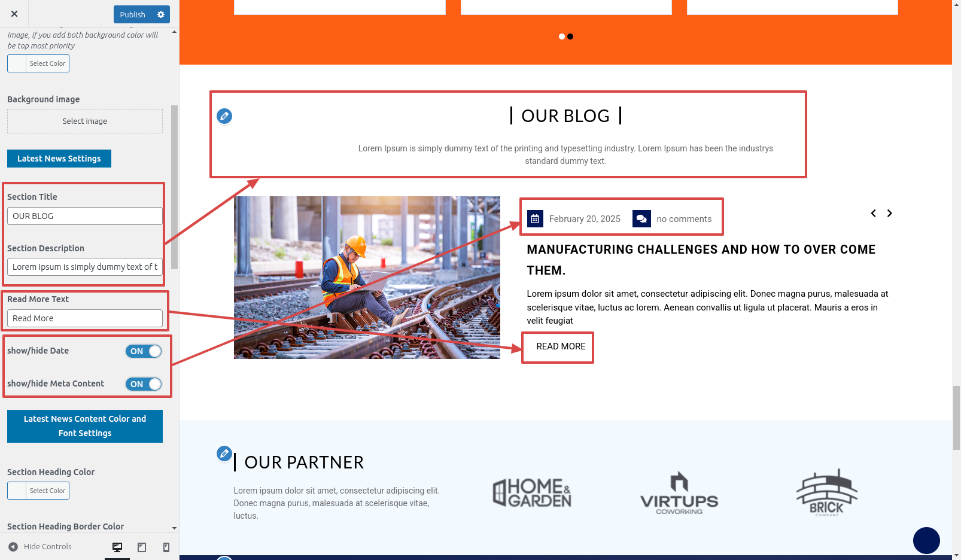Switch to desktop preview icon
This screenshot has height=560, width=961.
click(x=117, y=547)
